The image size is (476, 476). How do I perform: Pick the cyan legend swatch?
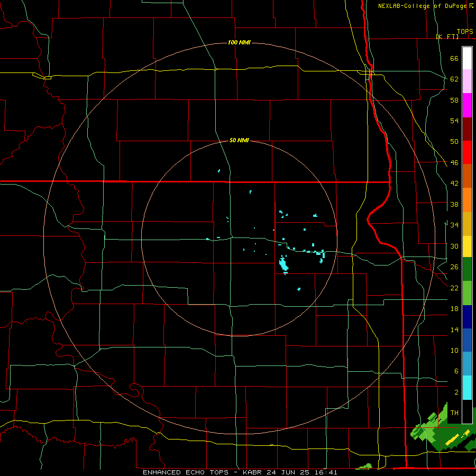(x=467, y=388)
